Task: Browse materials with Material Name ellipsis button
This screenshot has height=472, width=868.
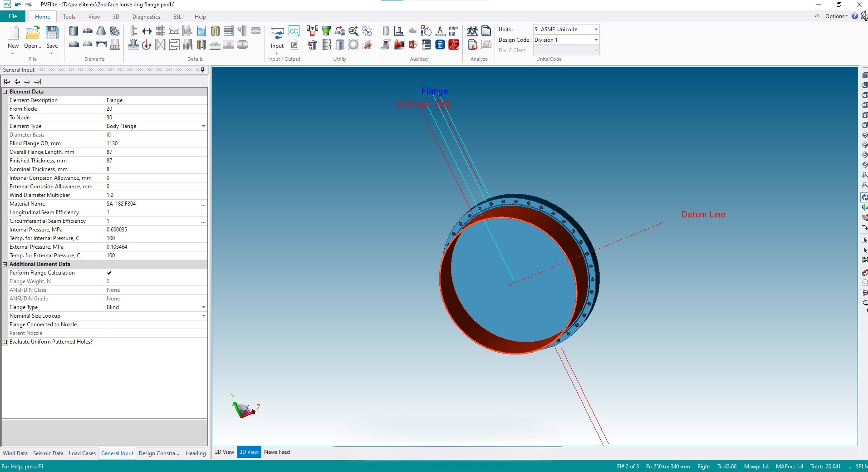Action: 203,204
